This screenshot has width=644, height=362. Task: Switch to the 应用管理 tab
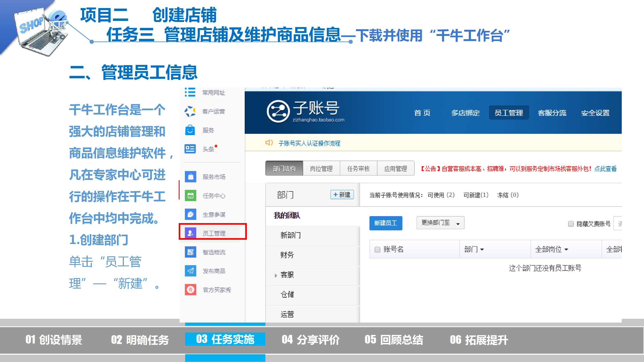pyautogui.click(x=396, y=168)
